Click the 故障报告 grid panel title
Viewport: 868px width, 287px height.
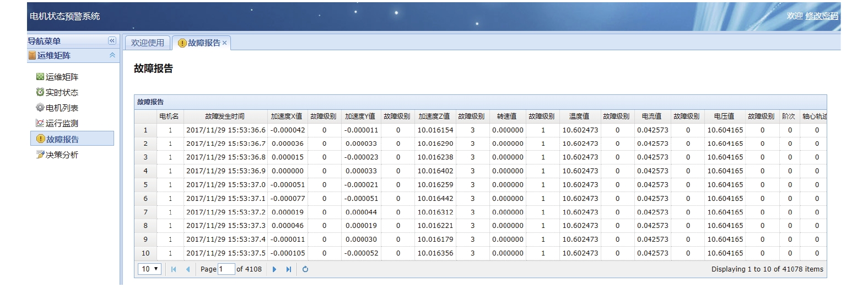coord(150,102)
